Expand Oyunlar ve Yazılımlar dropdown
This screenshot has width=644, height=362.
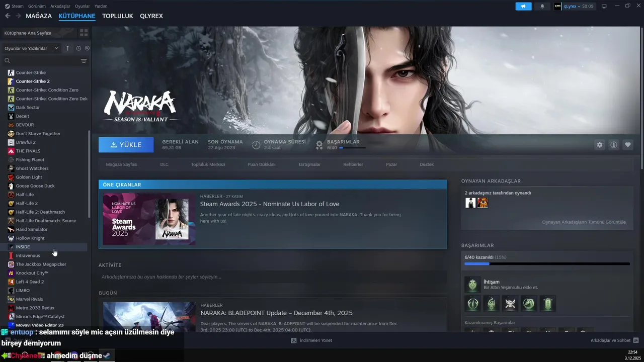coord(32,48)
